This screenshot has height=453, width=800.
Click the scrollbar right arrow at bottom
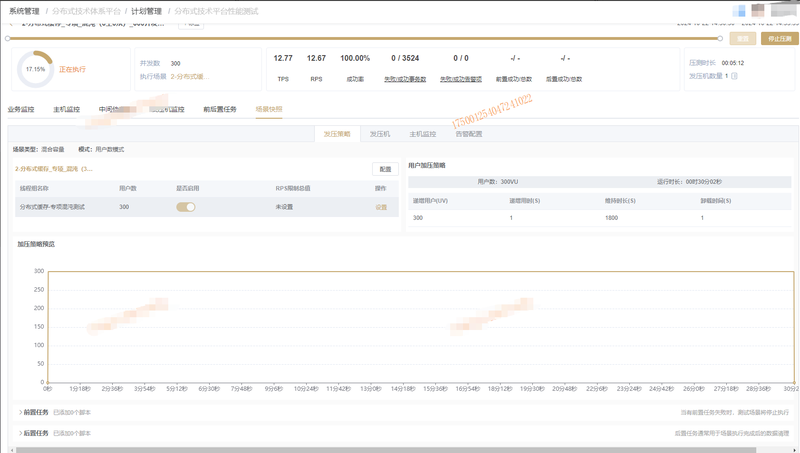[x=795, y=450]
